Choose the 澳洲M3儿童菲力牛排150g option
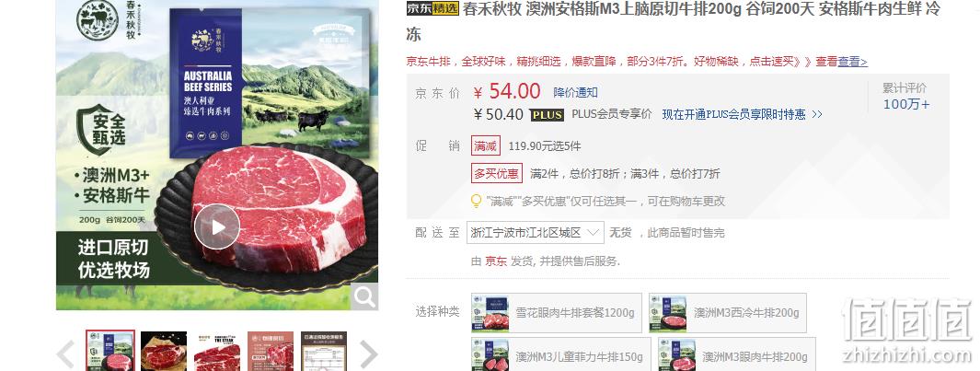 click(x=560, y=354)
